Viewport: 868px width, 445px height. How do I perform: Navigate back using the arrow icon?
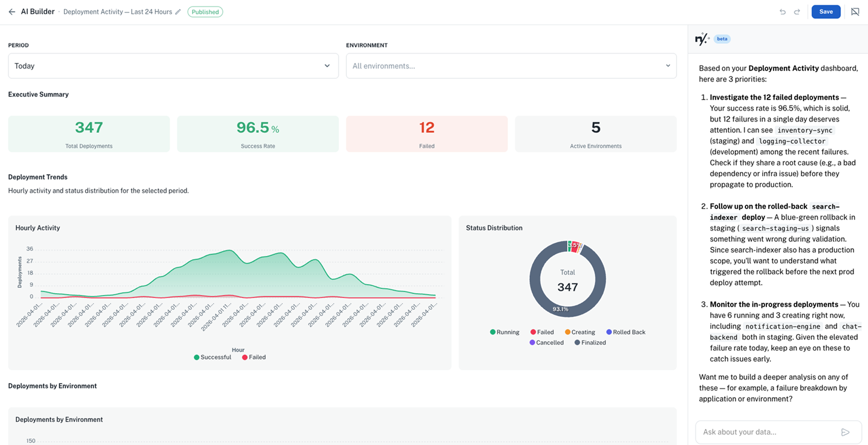click(x=12, y=12)
